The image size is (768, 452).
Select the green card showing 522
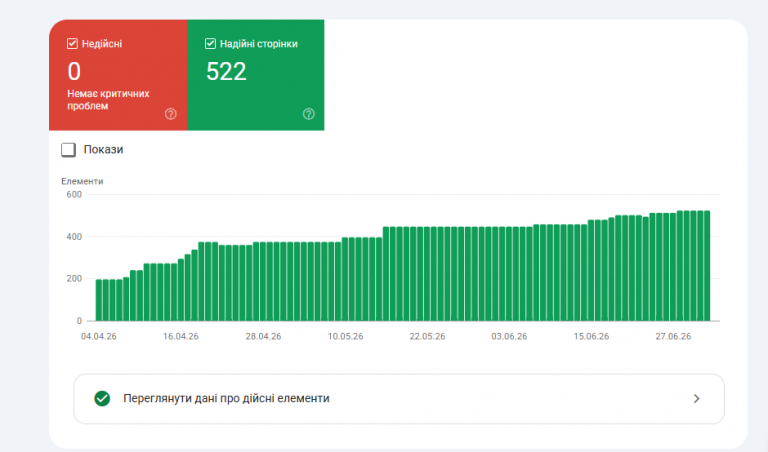256,75
